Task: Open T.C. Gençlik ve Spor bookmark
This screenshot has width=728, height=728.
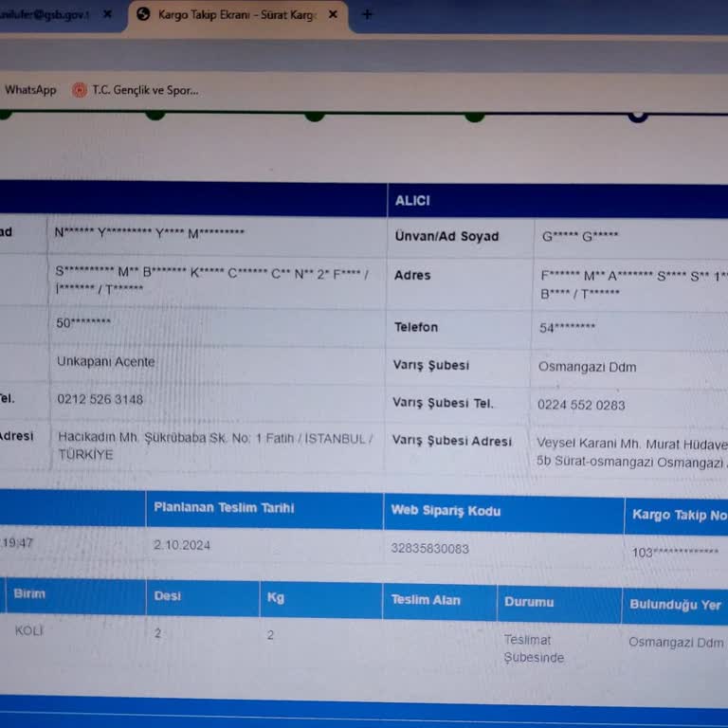Action: pyautogui.click(x=136, y=90)
